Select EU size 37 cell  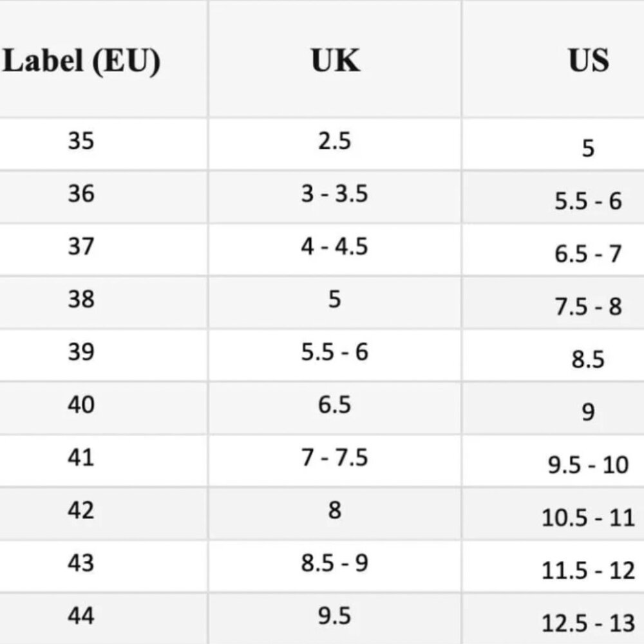click(x=104, y=250)
